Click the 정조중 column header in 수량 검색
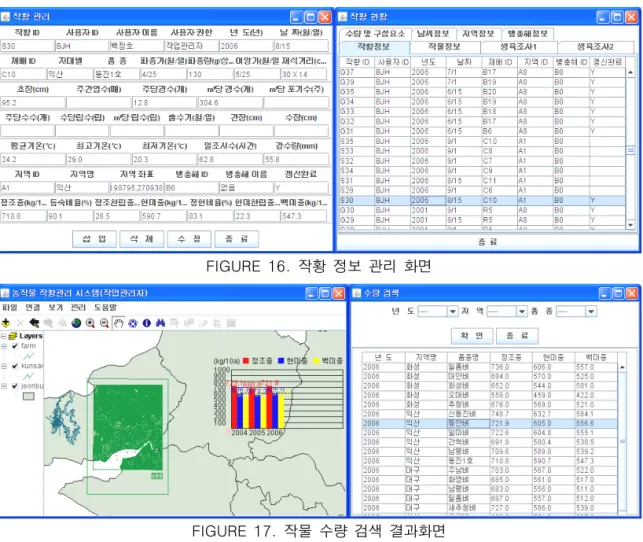Viewport: 643px width, 542px height. (511, 358)
